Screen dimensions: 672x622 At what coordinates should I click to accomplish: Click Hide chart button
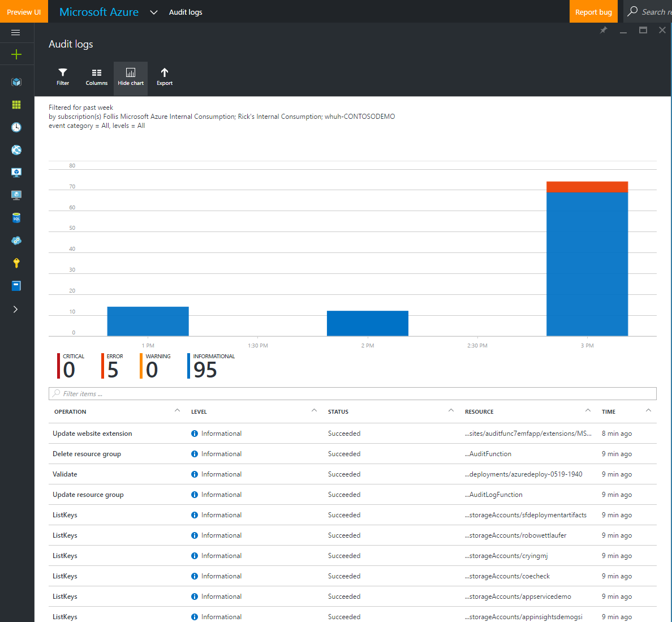[x=131, y=79]
